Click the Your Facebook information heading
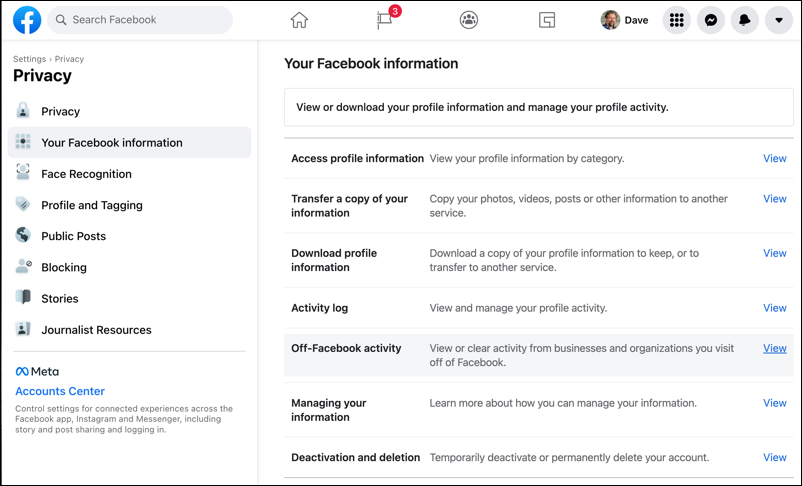Screen dimensions: 802x486 click(371, 63)
